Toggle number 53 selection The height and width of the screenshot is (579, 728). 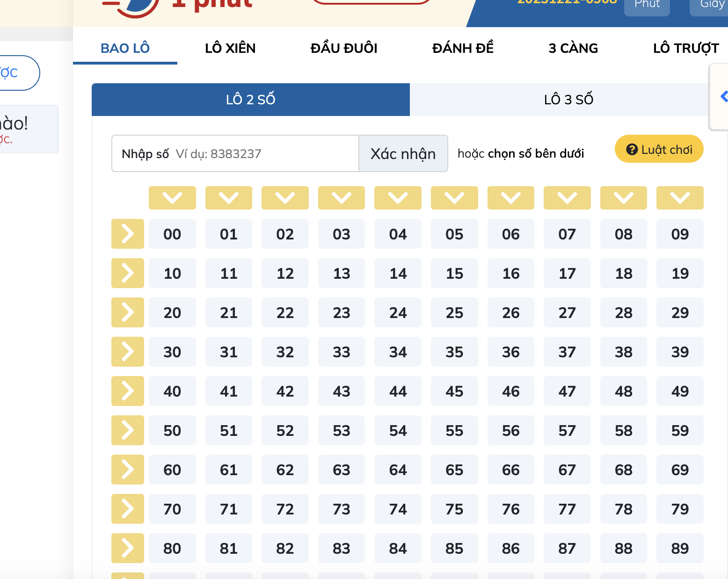(x=342, y=430)
